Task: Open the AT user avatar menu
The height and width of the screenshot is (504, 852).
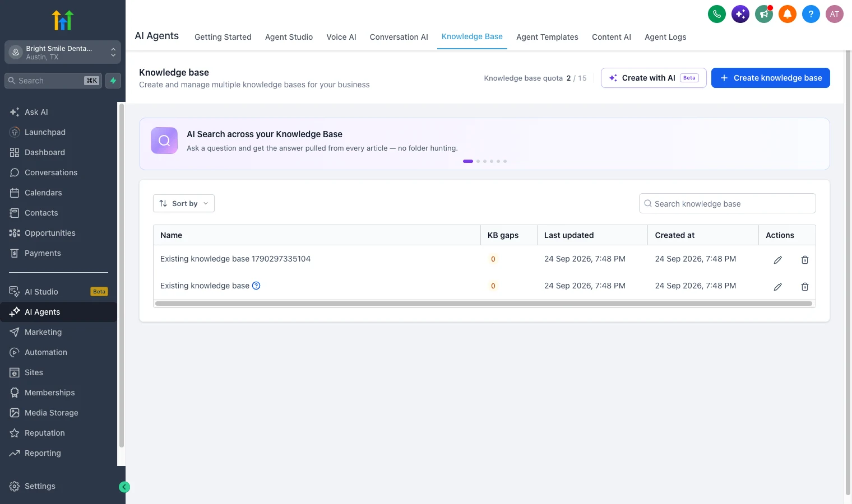Action: (835, 14)
